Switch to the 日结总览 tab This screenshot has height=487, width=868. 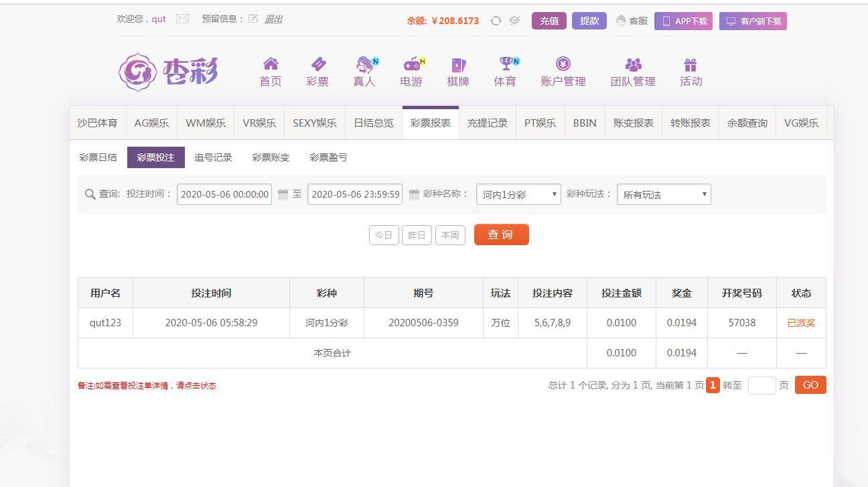coord(374,123)
